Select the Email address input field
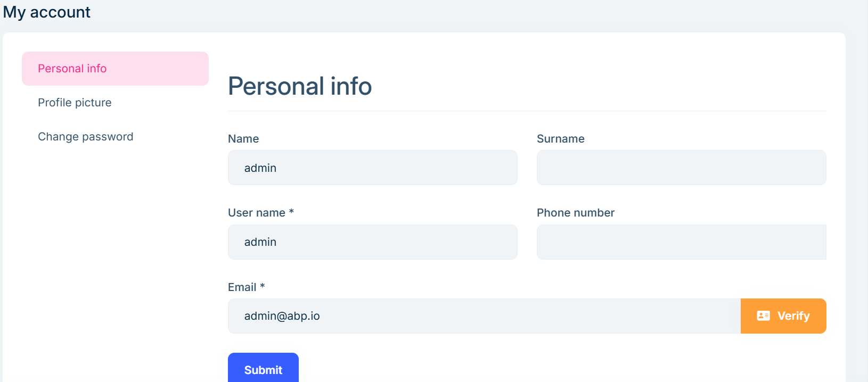Screen dimensions: 868x382 pos(484,316)
